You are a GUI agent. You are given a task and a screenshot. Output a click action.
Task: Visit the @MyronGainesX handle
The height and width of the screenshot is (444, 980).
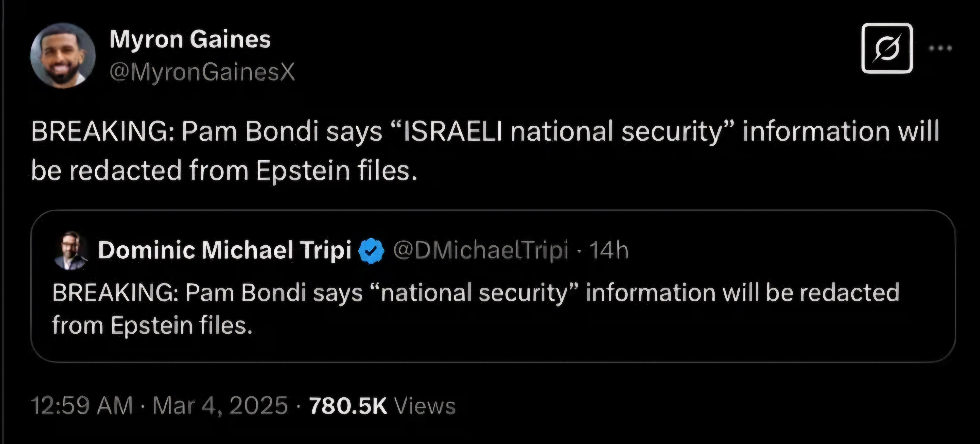(x=202, y=72)
